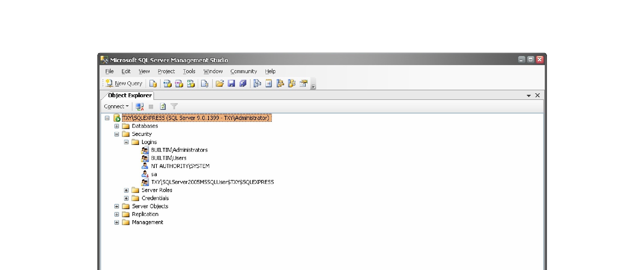644x270 pixels.
Task: Open a Database Engine Query from the toolbar
Action: (153, 83)
